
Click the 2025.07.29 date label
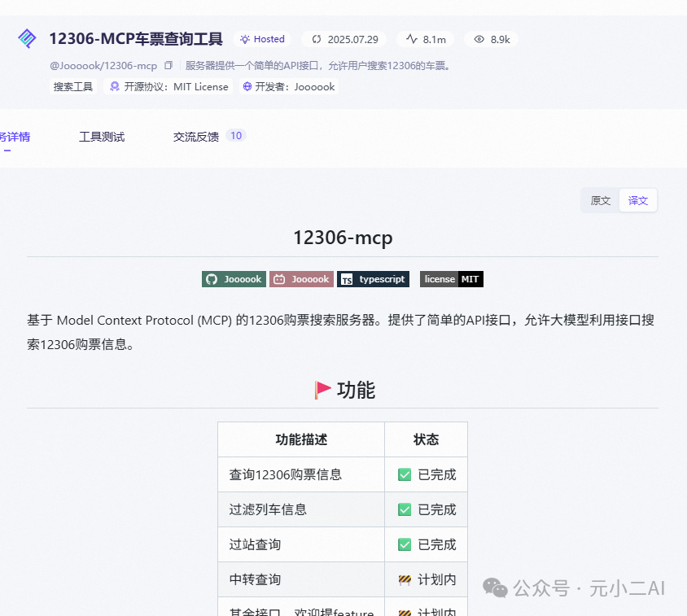(352, 39)
